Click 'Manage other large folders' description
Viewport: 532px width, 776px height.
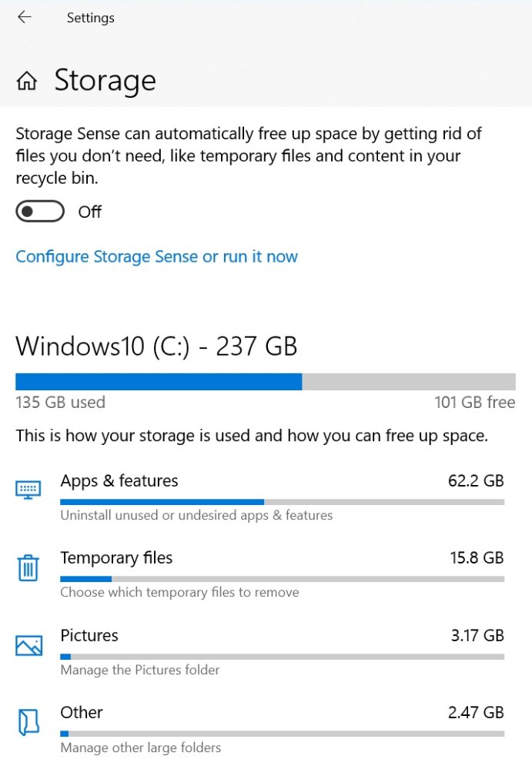(x=141, y=748)
